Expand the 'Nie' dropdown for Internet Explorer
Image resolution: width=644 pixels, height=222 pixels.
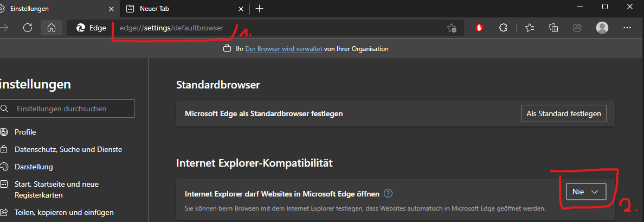point(585,192)
